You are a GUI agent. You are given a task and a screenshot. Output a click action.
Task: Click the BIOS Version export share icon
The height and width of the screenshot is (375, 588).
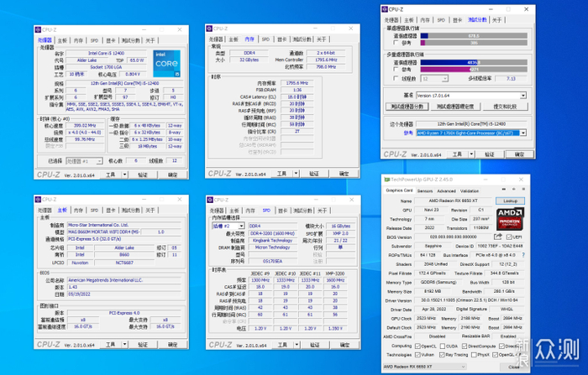498,237
